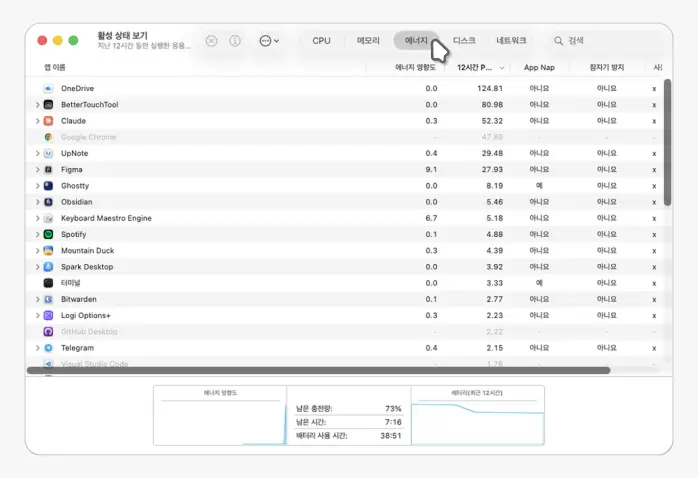The height and width of the screenshot is (478, 698).
Task: Click the 검색 search field
Action: pos(605,41)
